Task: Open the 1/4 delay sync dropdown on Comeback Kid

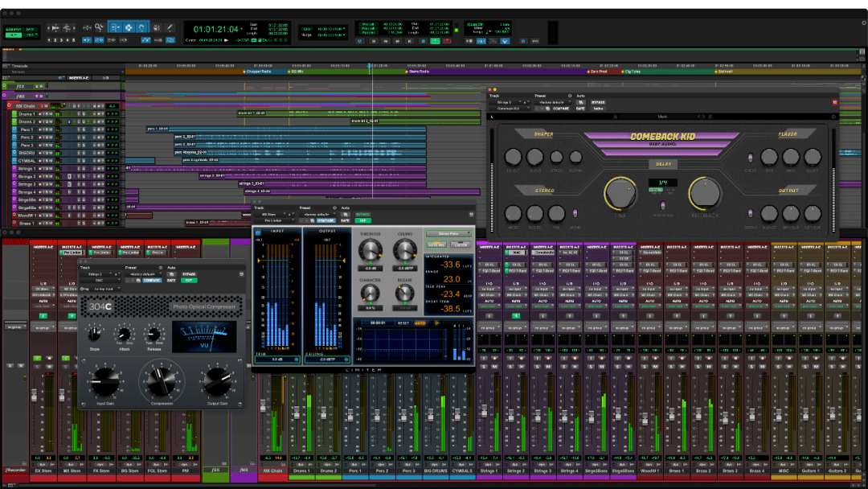Action: [x=662, y=182]
